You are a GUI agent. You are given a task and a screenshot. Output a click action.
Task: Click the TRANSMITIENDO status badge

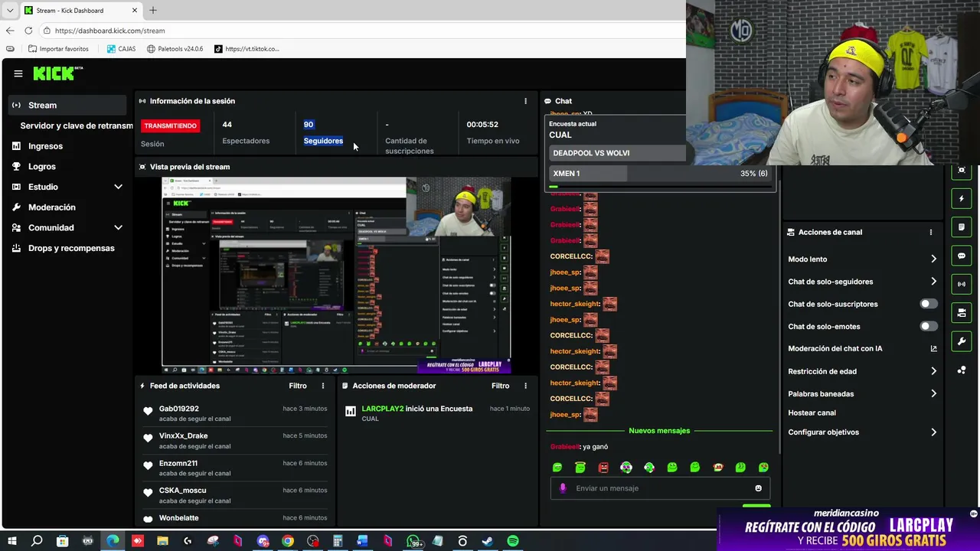pyautogui.click(x=170, y=126)
